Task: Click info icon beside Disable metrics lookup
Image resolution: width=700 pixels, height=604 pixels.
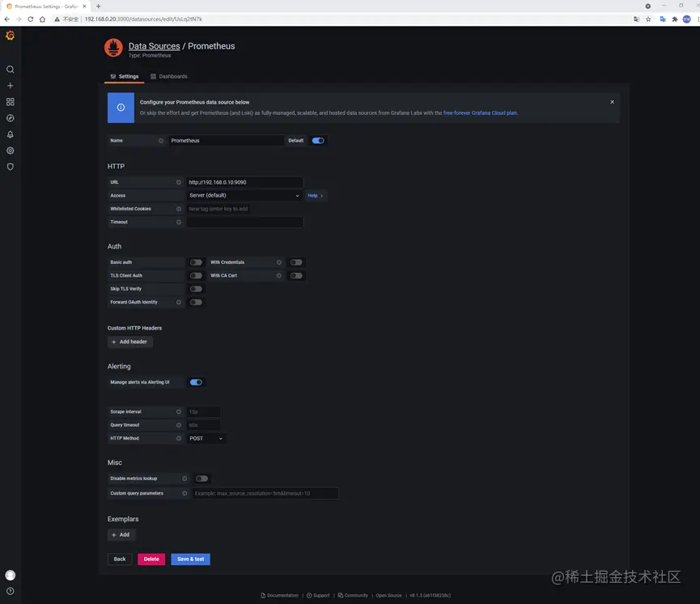Action: point(185,479)
